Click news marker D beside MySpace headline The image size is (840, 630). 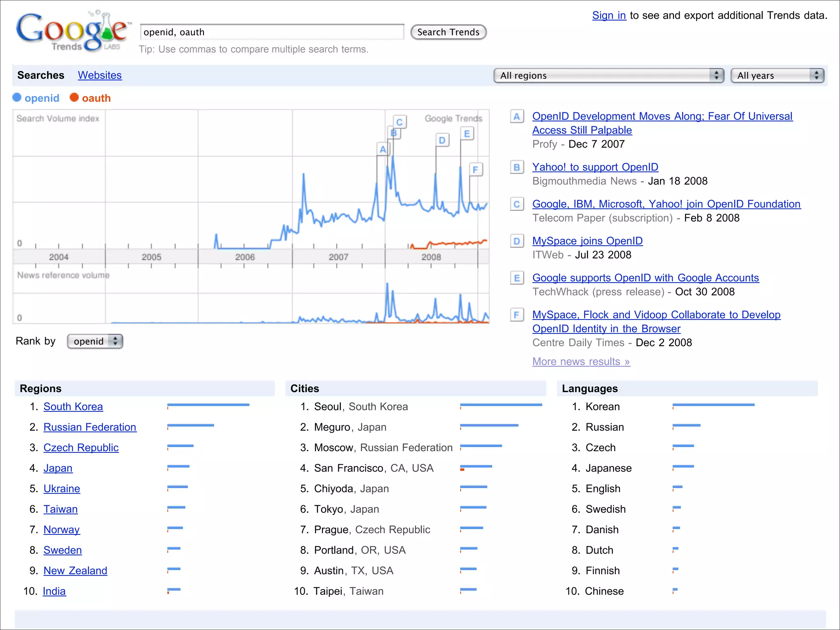pos(517,241)
